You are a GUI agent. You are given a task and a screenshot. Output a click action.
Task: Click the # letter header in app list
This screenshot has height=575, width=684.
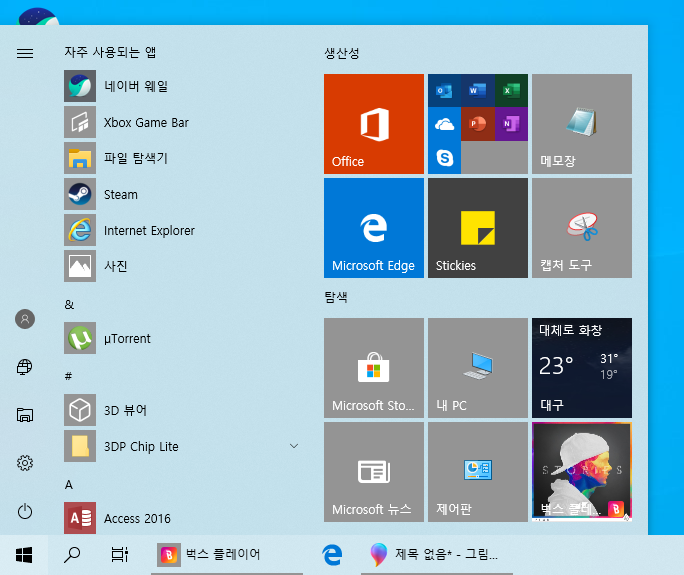coord(68,376)
